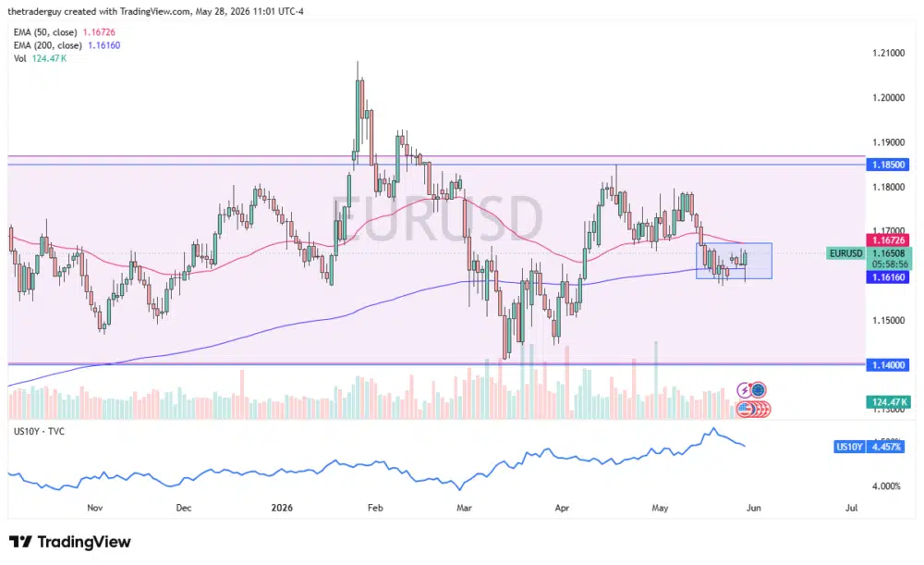The width and height of the screenshot is (924, 565).
Task: Click the US10Y · TVC pane title
Action: click(39, 431)
